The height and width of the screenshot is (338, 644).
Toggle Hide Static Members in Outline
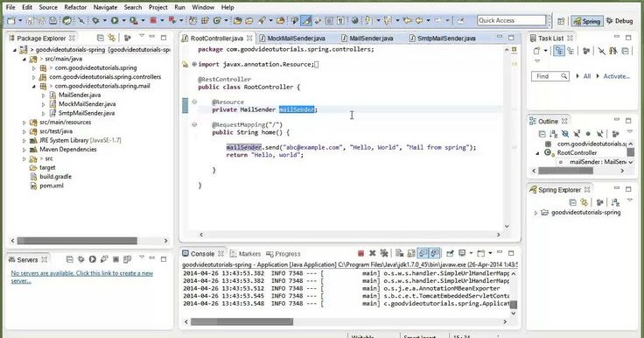pyautogui.click(x=577, y=134)
